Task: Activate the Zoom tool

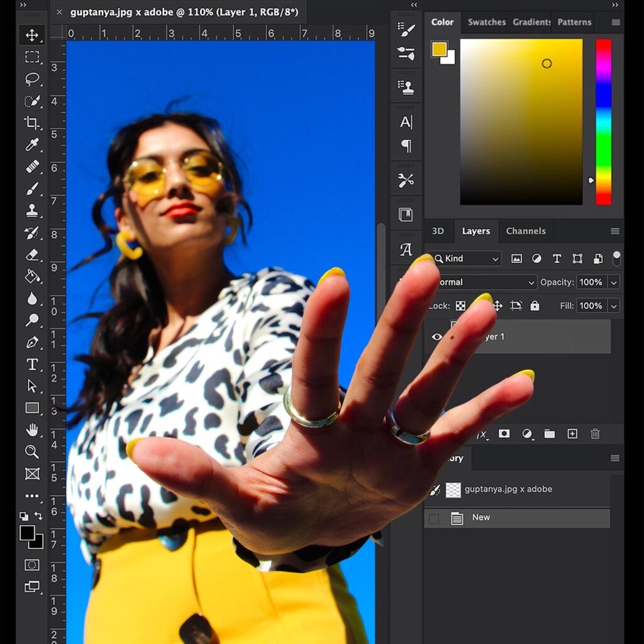Action: (x=32, y=452)
